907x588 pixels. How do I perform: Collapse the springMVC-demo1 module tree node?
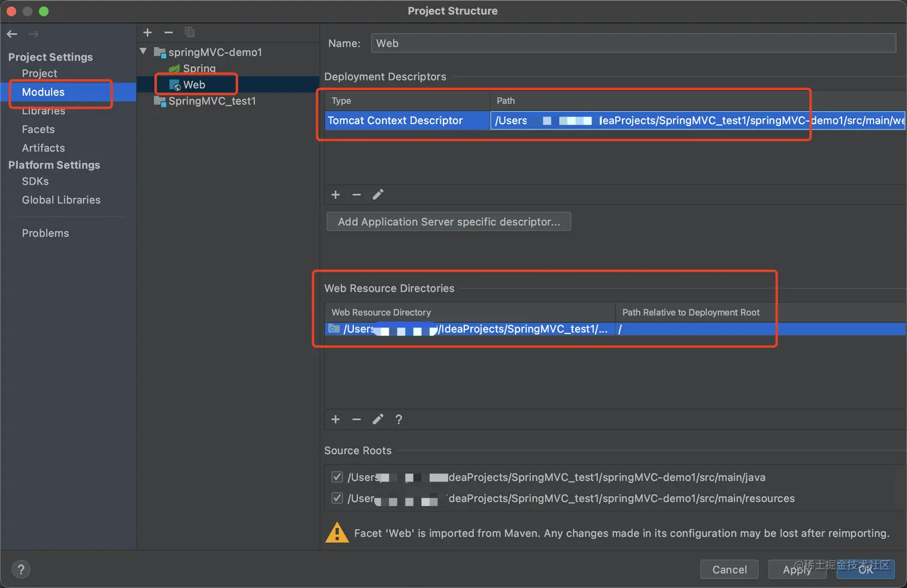[143, 52]
